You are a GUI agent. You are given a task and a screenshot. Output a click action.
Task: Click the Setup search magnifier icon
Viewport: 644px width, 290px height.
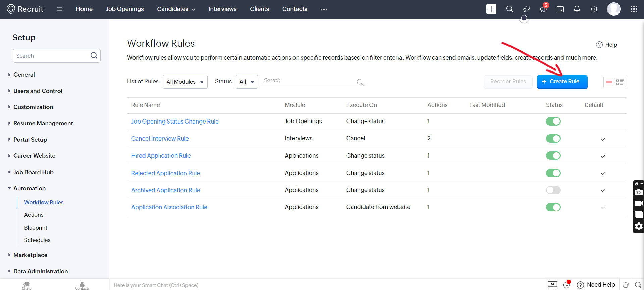94,55
